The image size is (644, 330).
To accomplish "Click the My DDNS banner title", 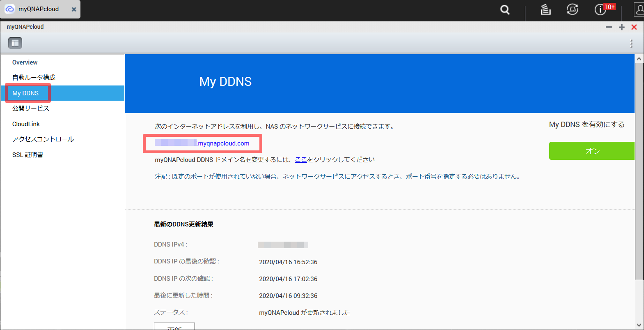I will pos(225,82).
